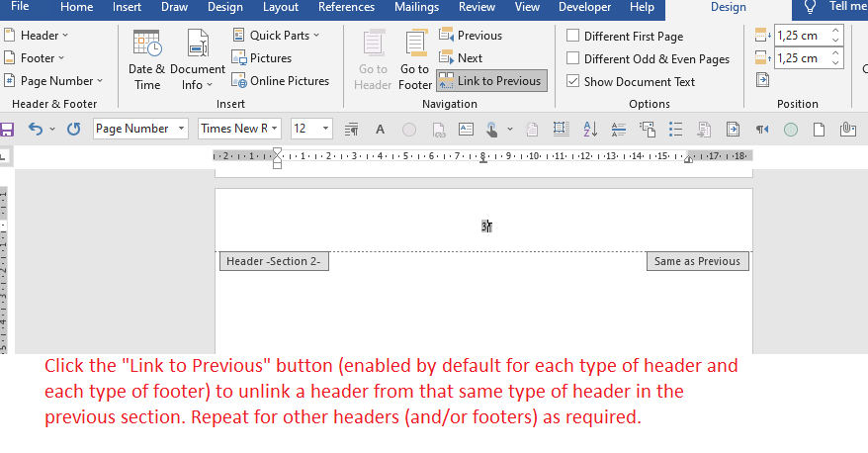868x453 pixels.
Task: Open the References tab
Action: (347, 7)
